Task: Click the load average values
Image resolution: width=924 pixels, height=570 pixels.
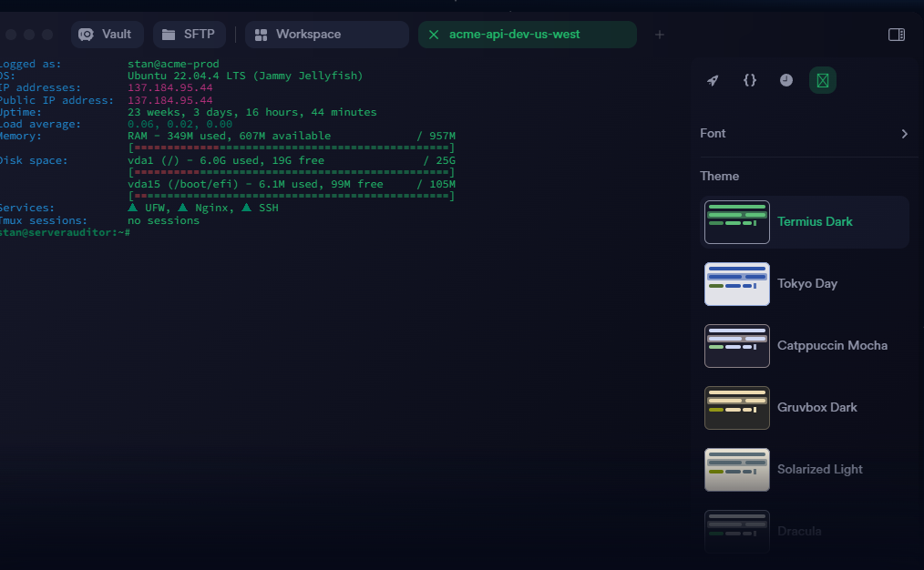Action: click(180, 124)
